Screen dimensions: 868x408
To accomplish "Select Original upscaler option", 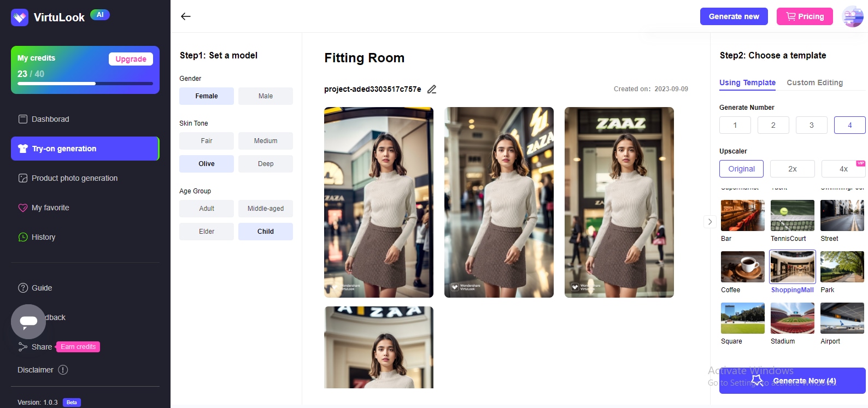I will point(742,169).
